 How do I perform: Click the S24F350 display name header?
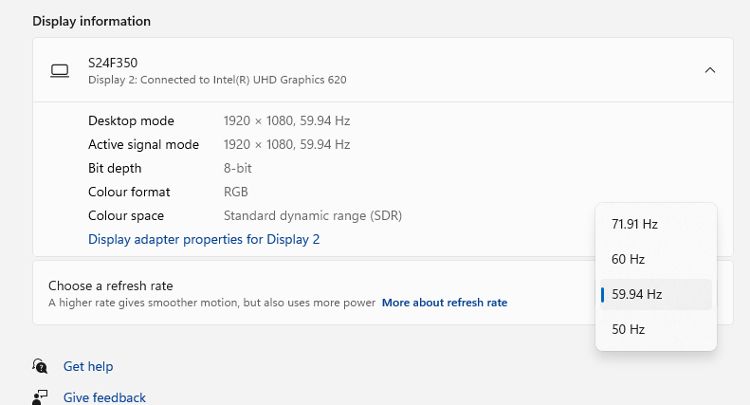(113, 63)
